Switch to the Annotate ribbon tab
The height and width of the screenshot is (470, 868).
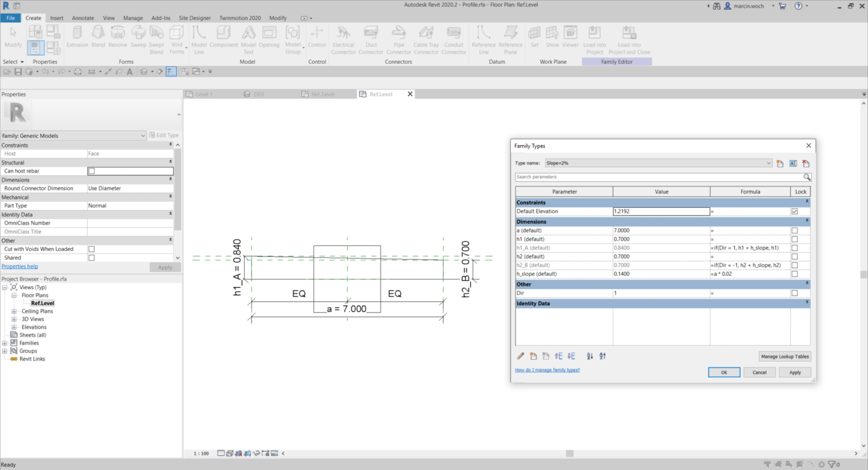coord(83,18)
